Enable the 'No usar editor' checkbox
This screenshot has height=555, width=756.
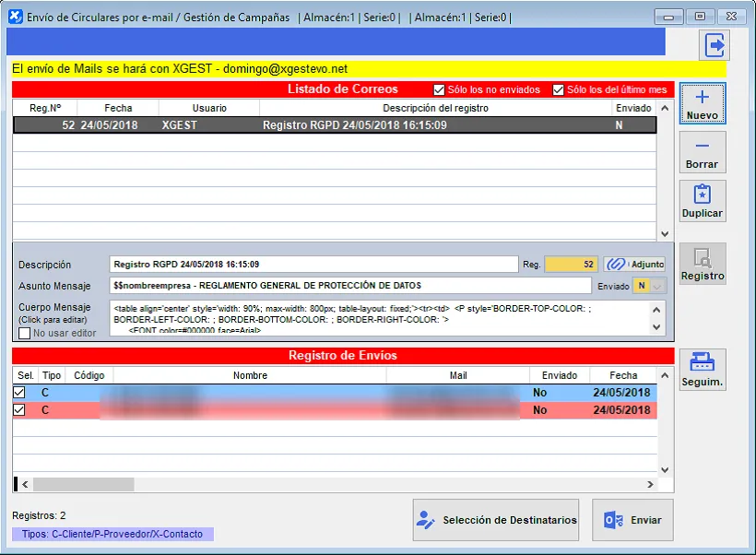click(x=25, y=333)
